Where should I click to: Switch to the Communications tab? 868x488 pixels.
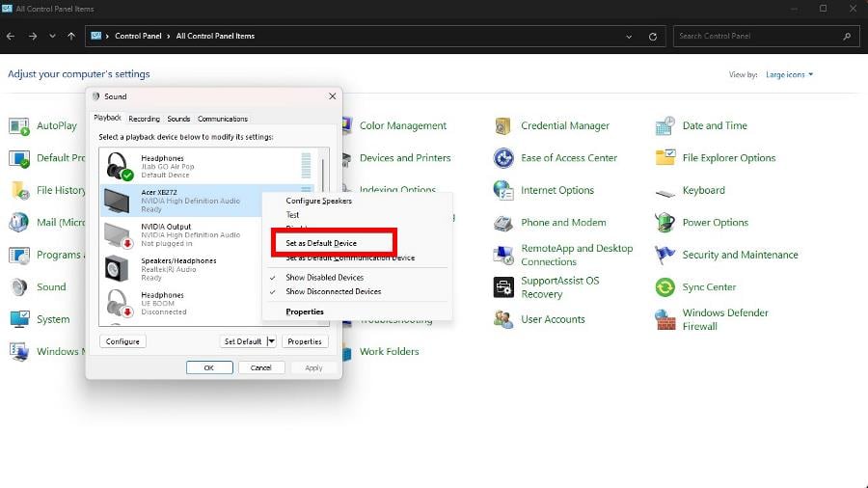pos(223,119)
